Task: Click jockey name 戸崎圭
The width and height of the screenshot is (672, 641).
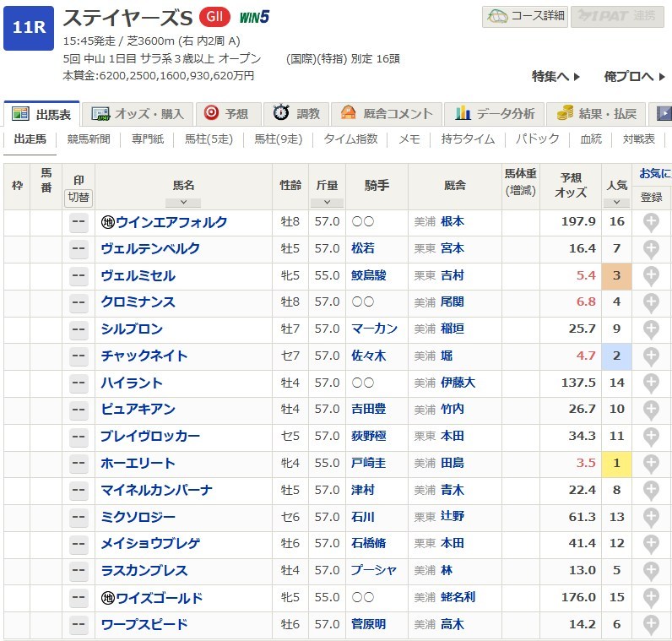Action: [x=369, y=464]
